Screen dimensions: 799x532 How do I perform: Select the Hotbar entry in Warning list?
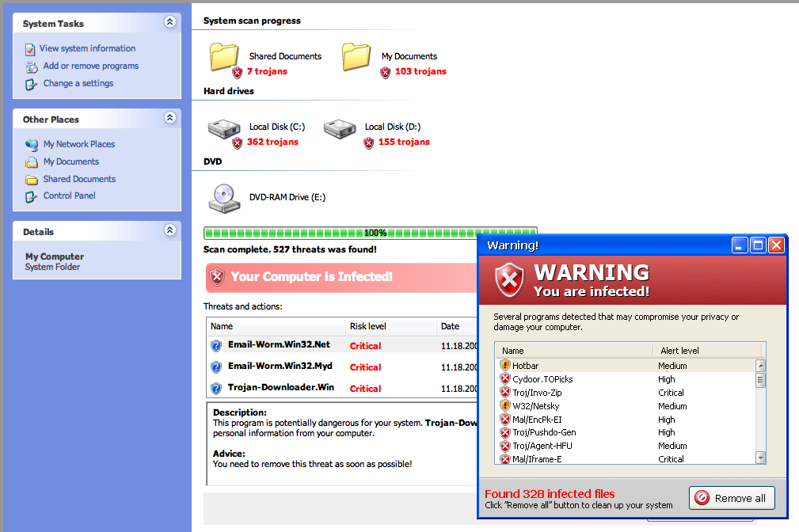pos(626,366)
